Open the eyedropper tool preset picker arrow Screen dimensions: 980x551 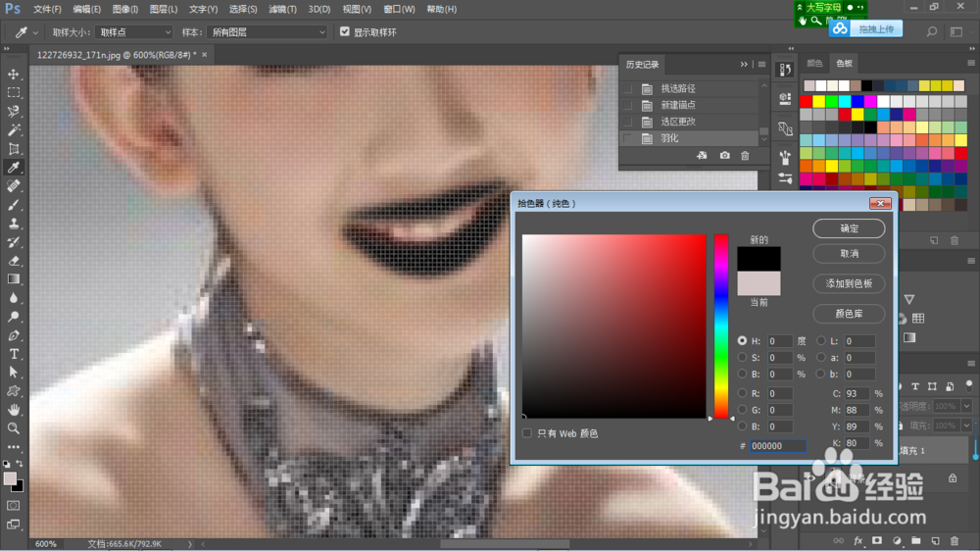pos(35,32)
